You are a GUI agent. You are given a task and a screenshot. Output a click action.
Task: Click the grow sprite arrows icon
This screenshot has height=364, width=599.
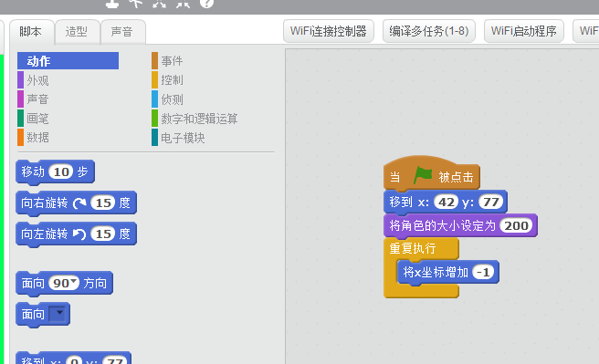click(x=159, y=3)
